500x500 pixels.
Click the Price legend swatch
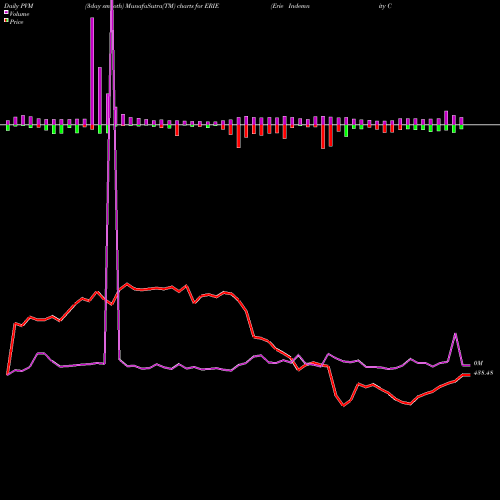pyautogui.click(x=6, y=21)
